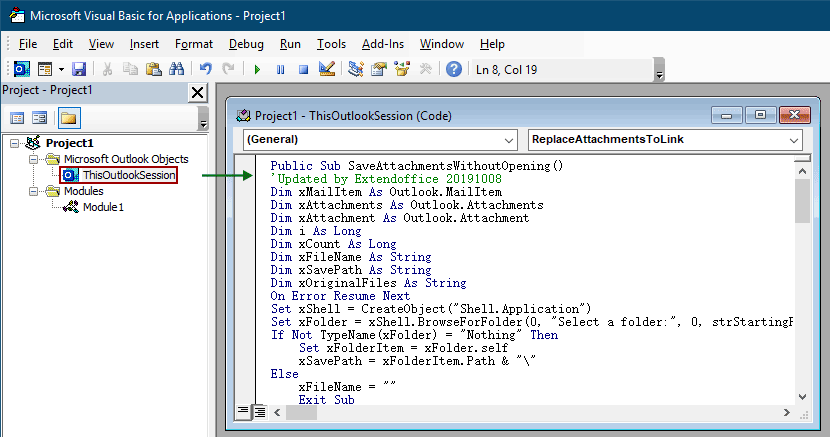Click the View Microsoft Outlook icon
Screen dimensions: 830x437
coord(21,69)
